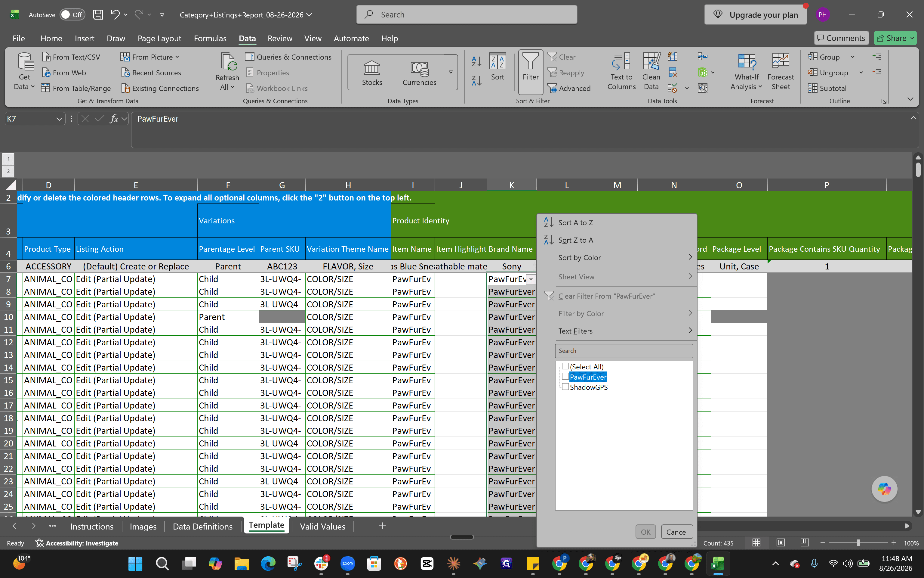Click the Comments button
The image size is (924, 578).
(x=841, y=38)
